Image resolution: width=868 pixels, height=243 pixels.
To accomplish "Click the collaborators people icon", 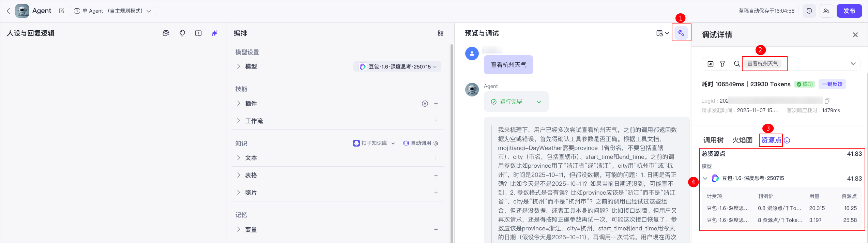I will (x=826, y=11).
